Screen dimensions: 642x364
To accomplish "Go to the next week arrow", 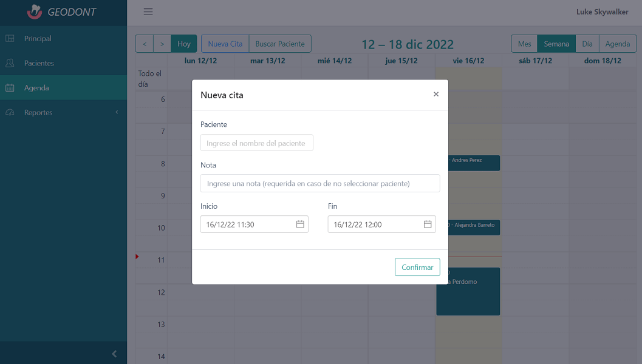I will pos(162,44).
